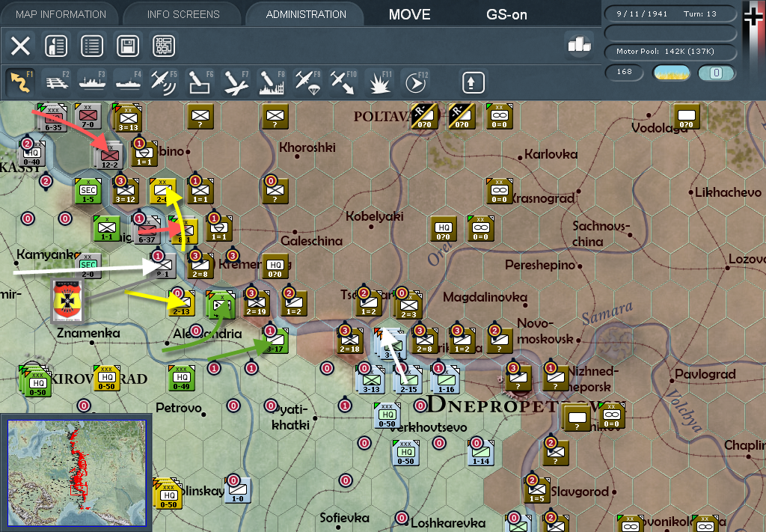Select the gray 12-2 unit counter
This screenshot has height=532, width=766.
pos(109,156)
